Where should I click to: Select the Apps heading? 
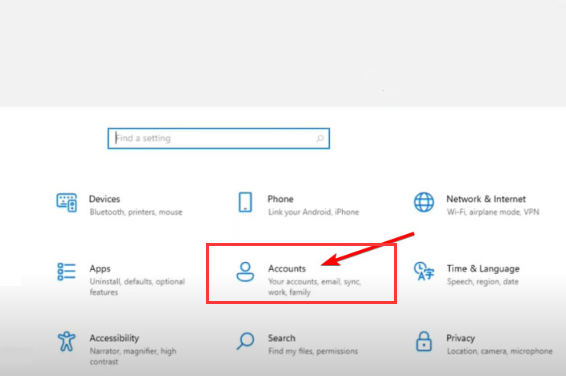100,269
